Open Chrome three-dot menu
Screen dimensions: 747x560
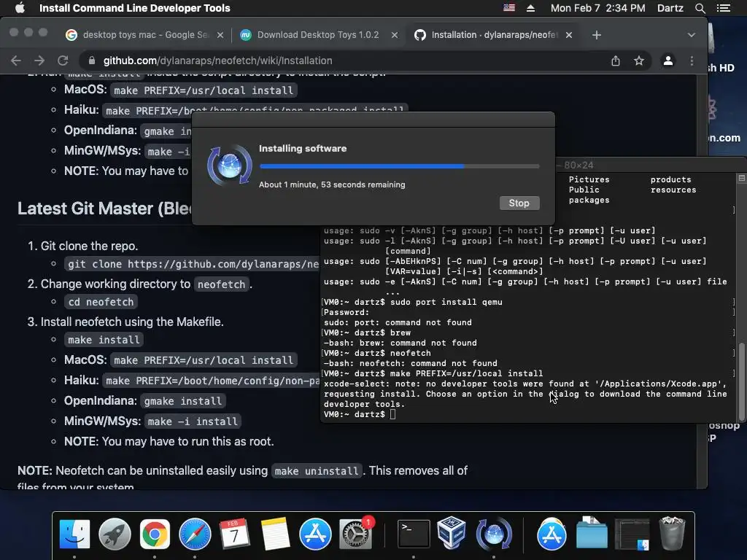pyautogui.click(x=692, y=61)
